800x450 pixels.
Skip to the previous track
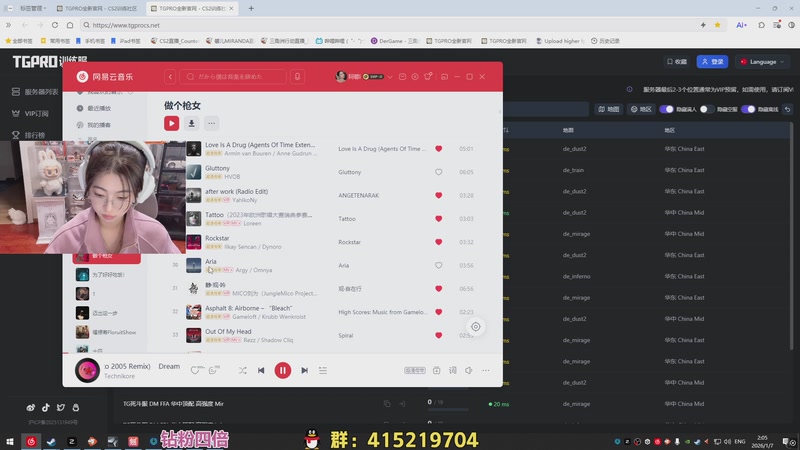click(x=261, y=370)
